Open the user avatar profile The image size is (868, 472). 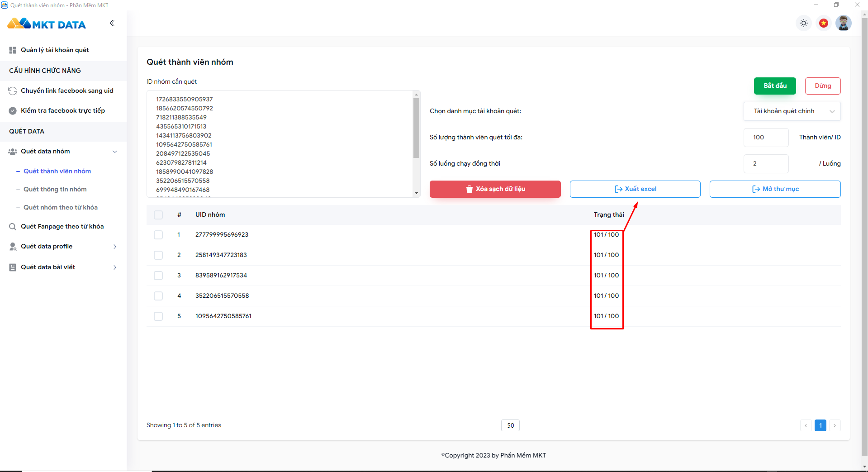click(843, 23)
